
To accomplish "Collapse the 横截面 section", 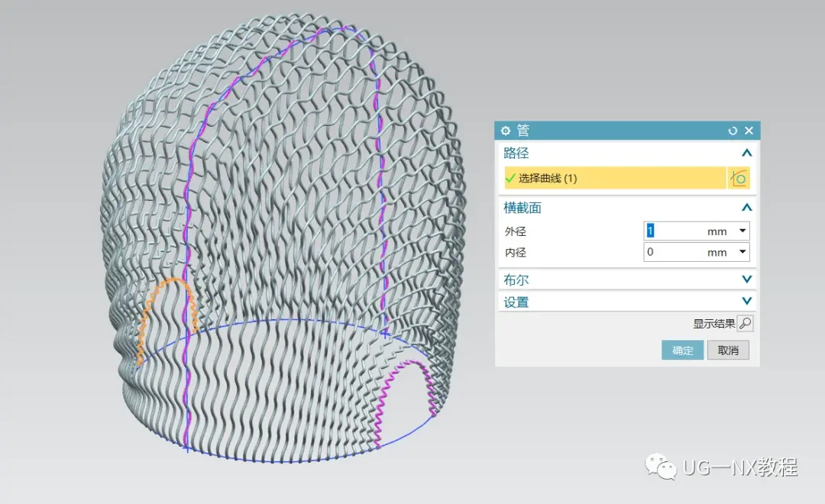I will pos(746,208).
